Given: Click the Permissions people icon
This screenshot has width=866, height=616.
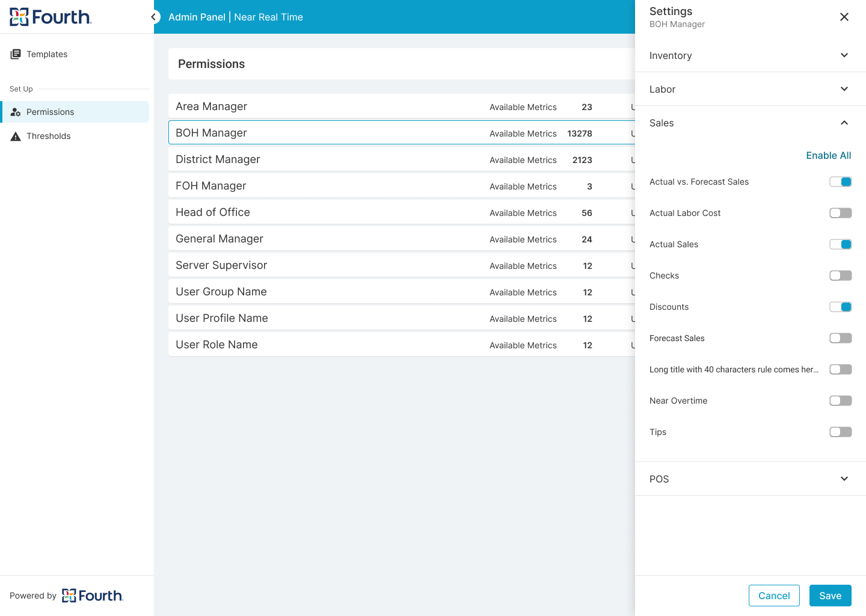Looking at the screenshot, I should point(15,111).
